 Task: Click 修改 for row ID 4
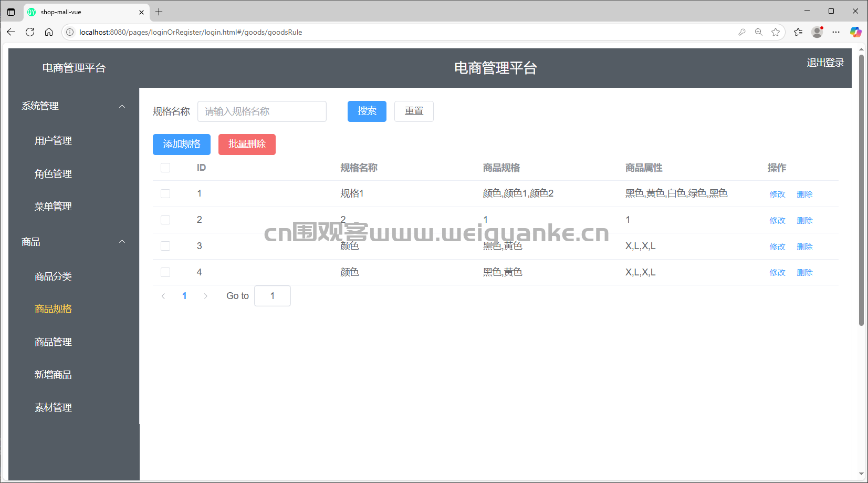(x=778, y=272)
